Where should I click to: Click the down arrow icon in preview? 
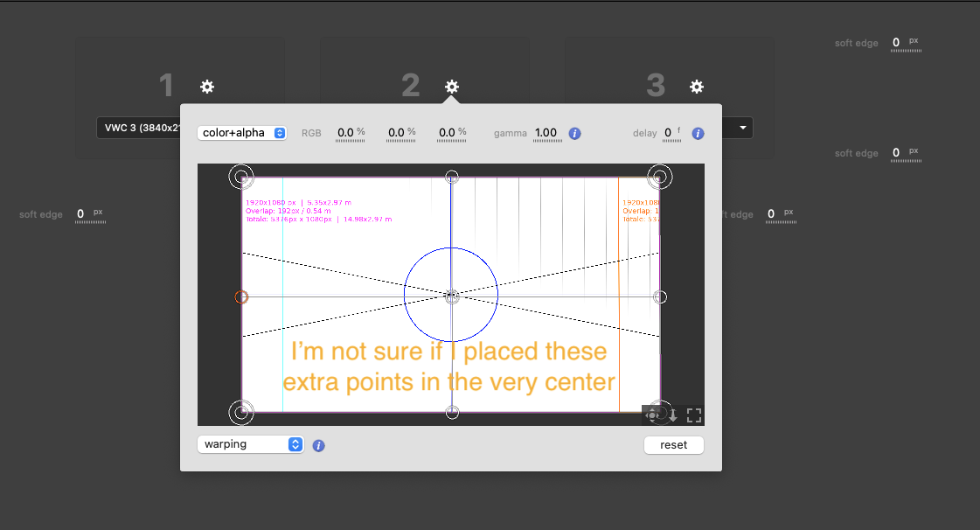(673, 415)
